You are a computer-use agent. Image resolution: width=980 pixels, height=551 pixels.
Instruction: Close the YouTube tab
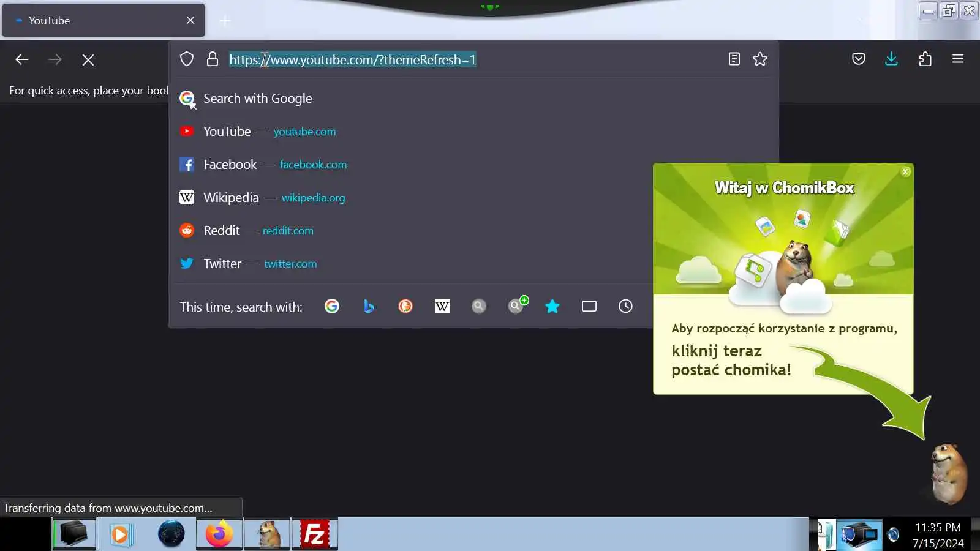point(190,20)
